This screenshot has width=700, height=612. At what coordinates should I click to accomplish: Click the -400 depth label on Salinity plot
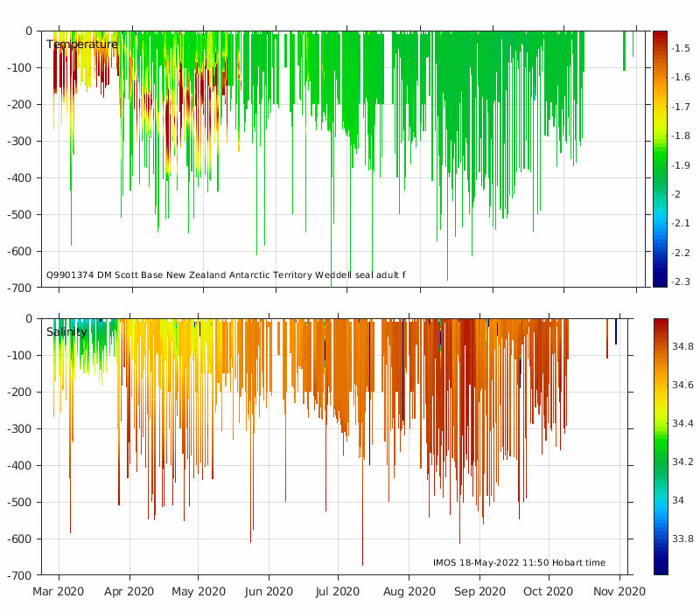[20, 466]
